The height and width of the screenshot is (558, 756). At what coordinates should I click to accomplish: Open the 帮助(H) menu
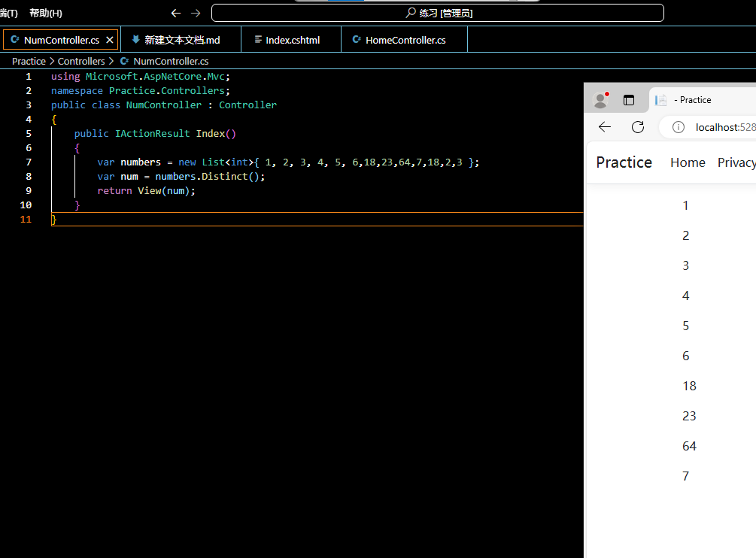(46, 13)
